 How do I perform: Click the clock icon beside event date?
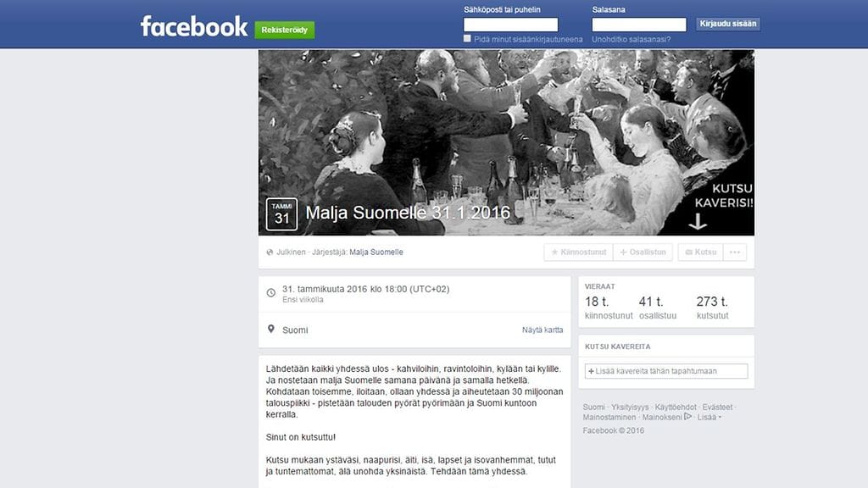[270, 292]
